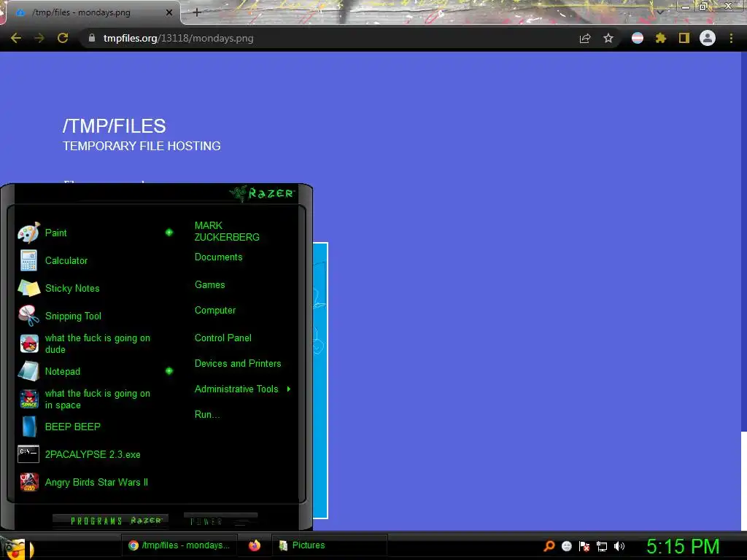
Task: Open the red Angry Birds 'dude' icon
Action: click(x=29, y=343)
